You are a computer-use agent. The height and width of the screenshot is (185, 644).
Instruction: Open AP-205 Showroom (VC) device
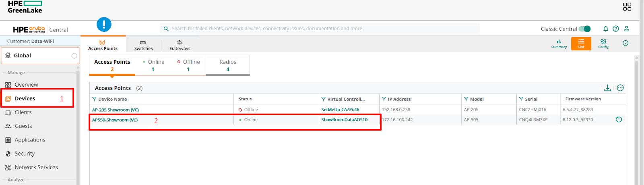click(115, 110)
